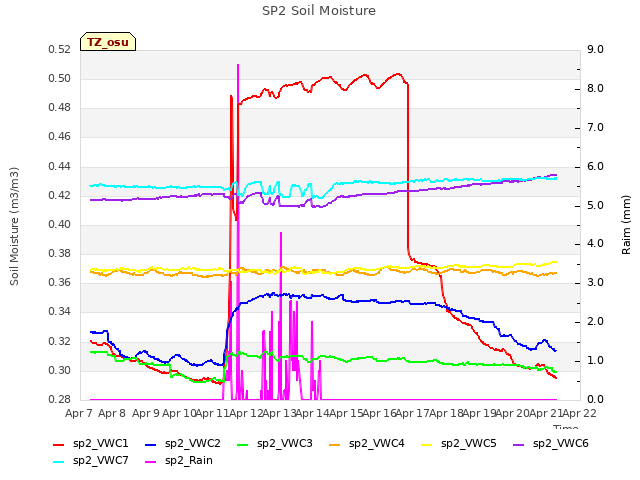The width and height of the screenshot is (640, 480).
Task: Select sp2_VWC7 legend entry
Action: (x=91, y=461)
